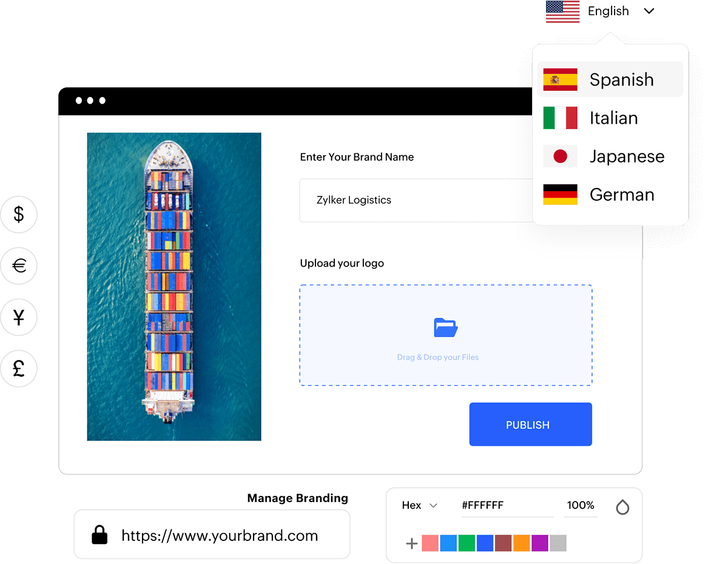Switch language to Japanese
Screen dimensions: 728x564
(610, 156)
